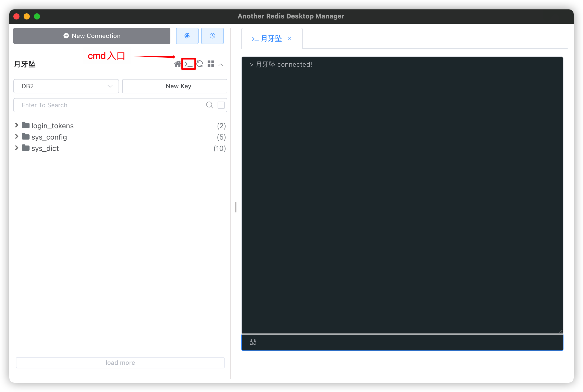Toggle the exact search checkbox
Screen dimensions: 583x392
coord(221,105)
